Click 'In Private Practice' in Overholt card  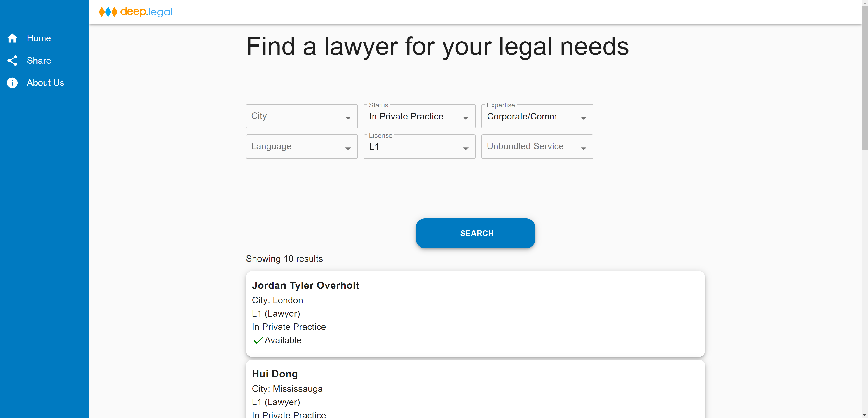click(x=289, y=327)
